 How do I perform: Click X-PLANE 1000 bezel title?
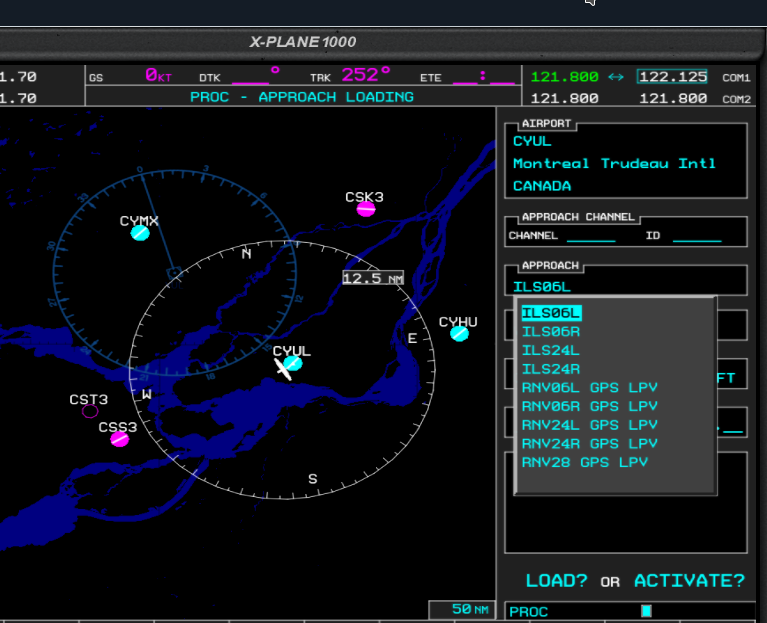click(x=303, y=42)
